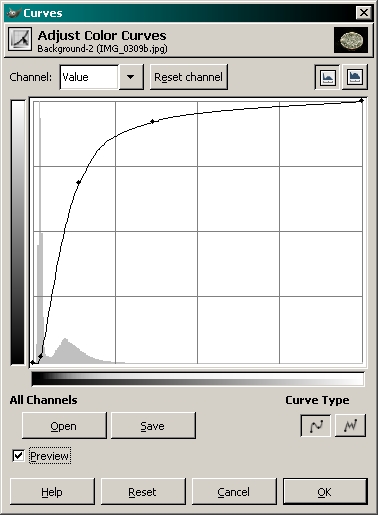Click the Save curves button

tap(153, 426)
